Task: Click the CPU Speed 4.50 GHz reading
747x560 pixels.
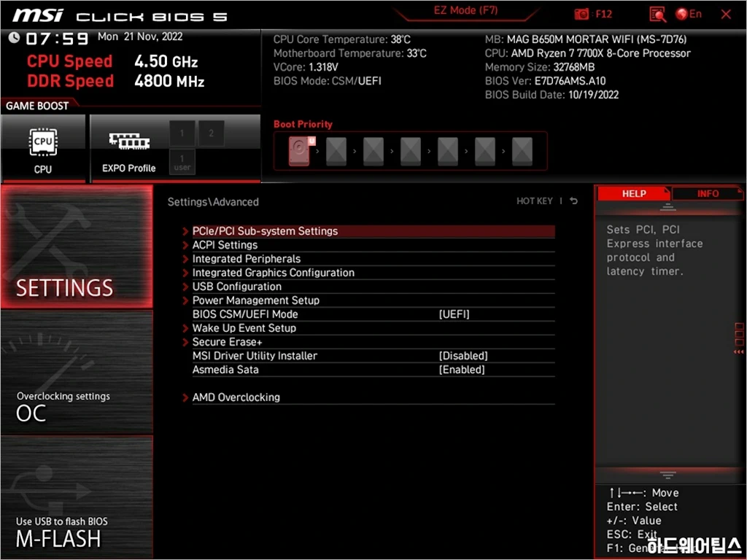Action: pos(112,61)
